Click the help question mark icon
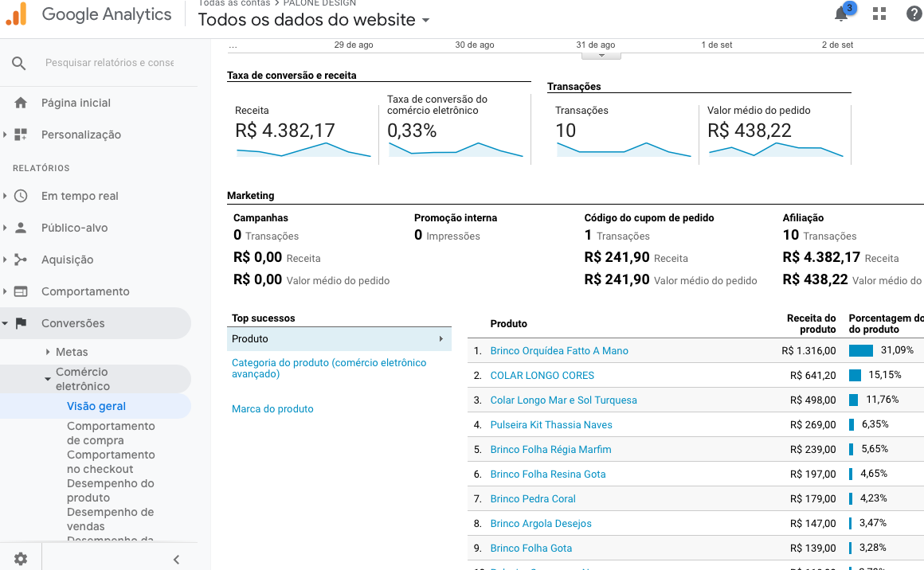The height and width of the screenshot is (570, 924). tap(914, 14)
